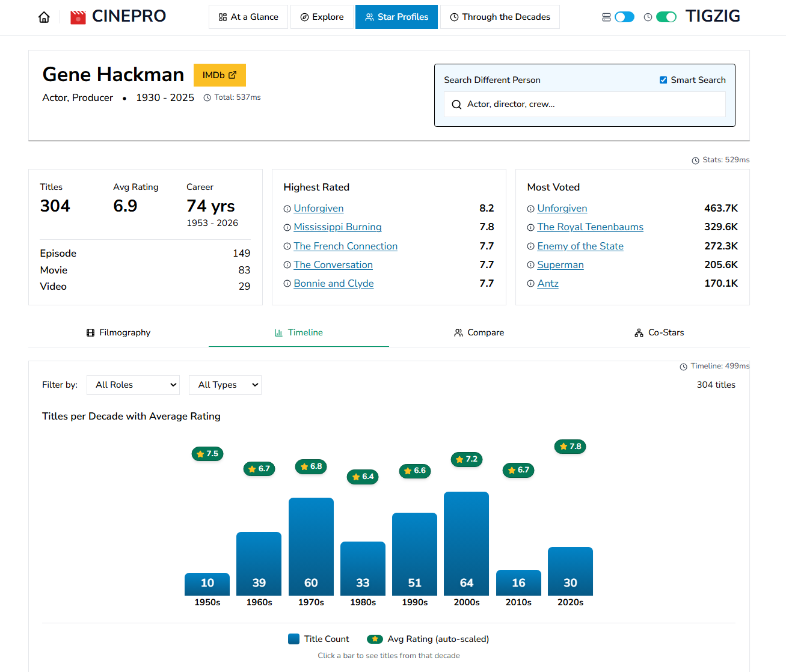Click the red clapperboard CinePro logo
Viewport: 786px width, 672px height.
click(x=78, y=17)
